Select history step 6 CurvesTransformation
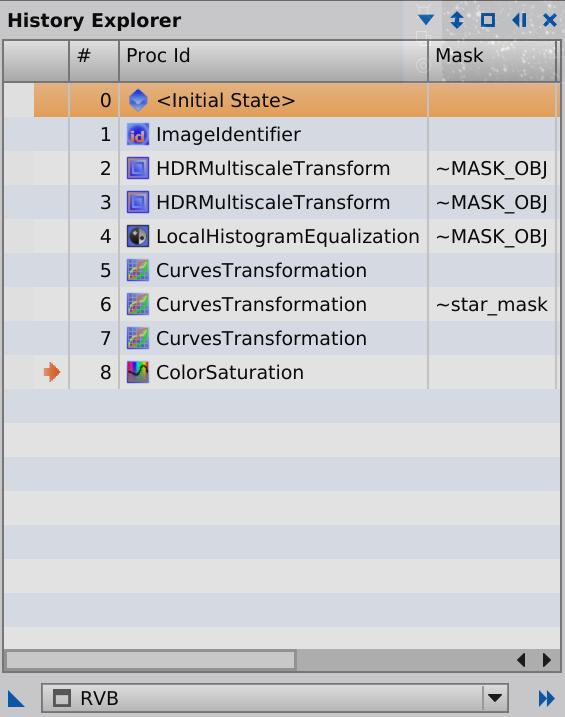The height and width of the screenshot is (717, 565). pos(282,305)
